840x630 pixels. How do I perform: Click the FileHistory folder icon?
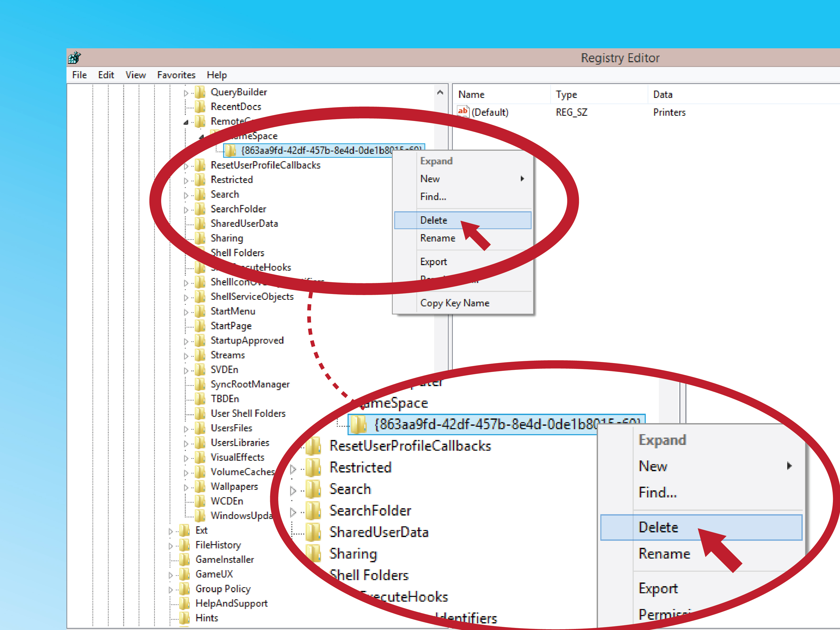point(185,545)
